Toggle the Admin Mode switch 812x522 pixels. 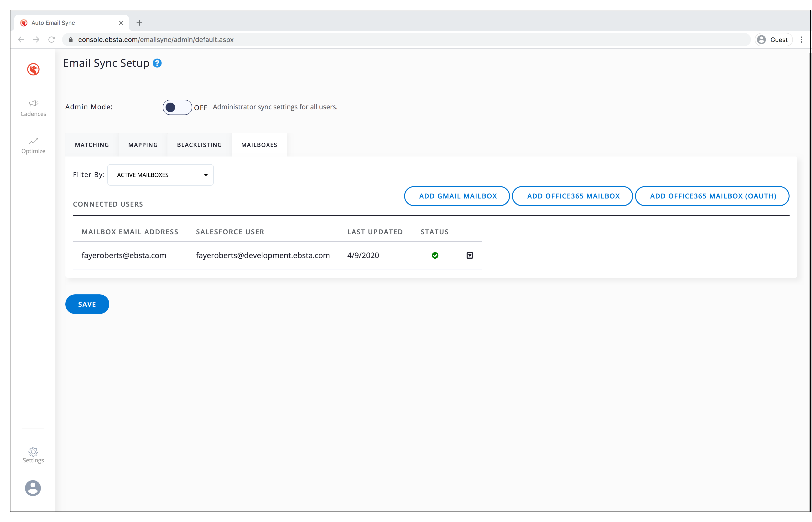tap(177, 107)
